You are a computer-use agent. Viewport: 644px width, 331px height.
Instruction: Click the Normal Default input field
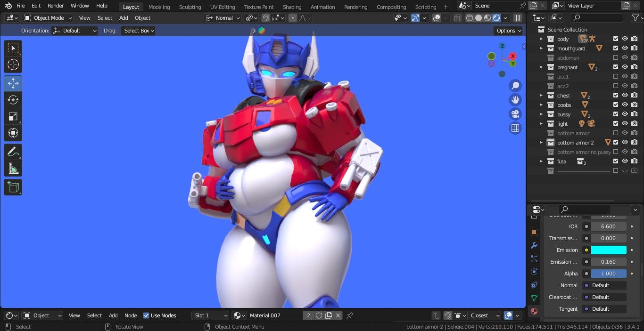[x=604, y=285]
